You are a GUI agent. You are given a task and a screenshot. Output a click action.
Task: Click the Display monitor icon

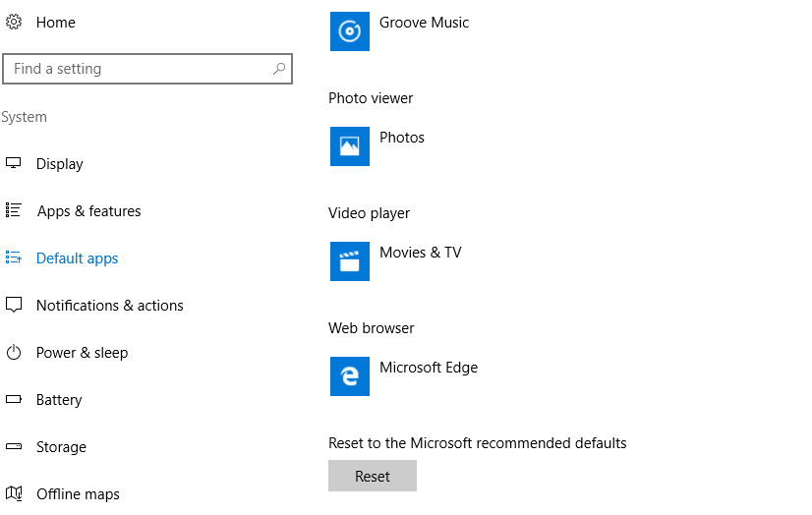pyautogui.click(x=14, y=163)
